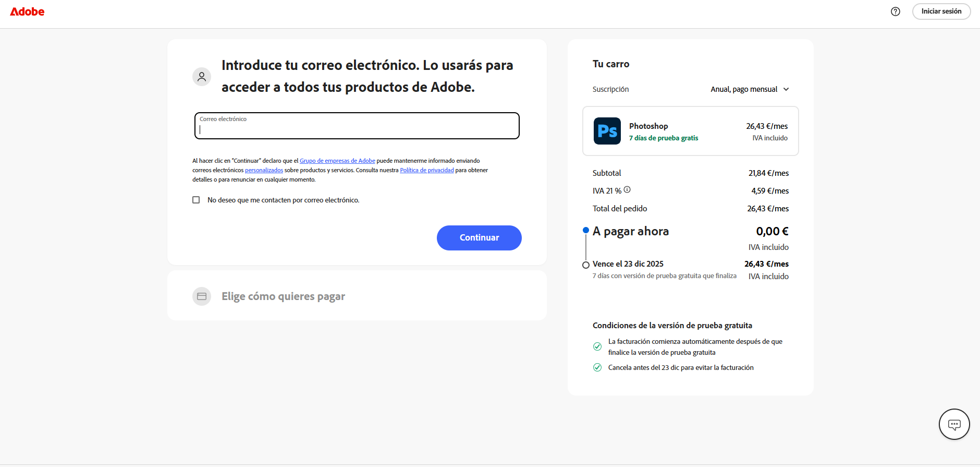Open the 'Anual, pago mensual' subscription dropdown
Screen dimensions: 980x467
(x=750, y=89)
